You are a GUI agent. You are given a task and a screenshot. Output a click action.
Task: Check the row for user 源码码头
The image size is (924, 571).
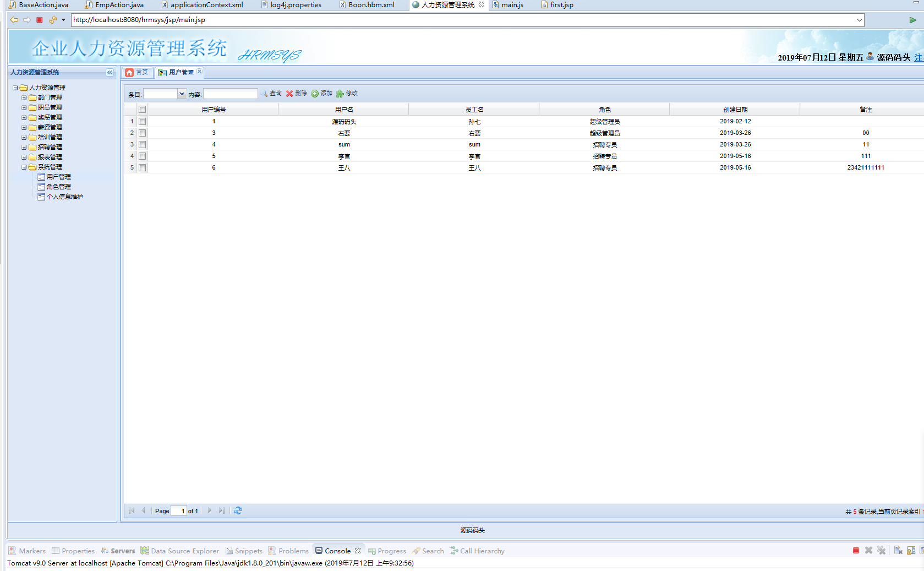(143, 121)
